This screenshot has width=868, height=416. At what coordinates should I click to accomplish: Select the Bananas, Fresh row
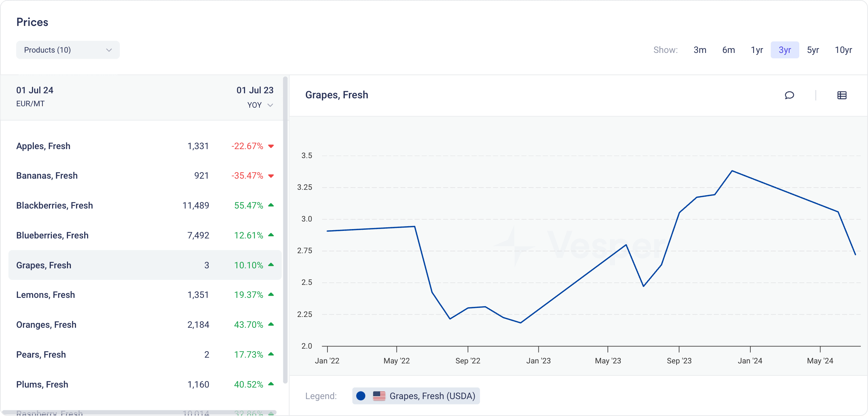(x=145, y=176)
